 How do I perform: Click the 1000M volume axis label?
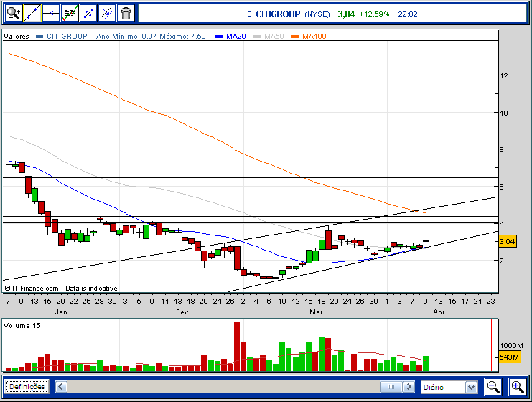[511, 345]
